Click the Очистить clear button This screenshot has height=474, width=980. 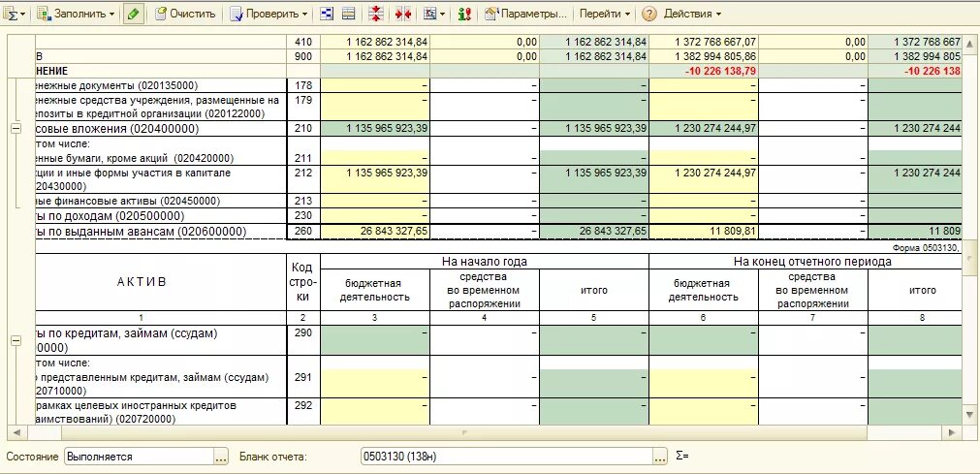(x=185, y=14)
